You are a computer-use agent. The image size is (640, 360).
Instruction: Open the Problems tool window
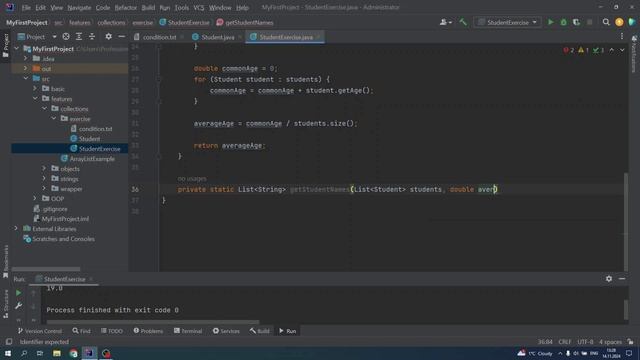click(148, 331)
